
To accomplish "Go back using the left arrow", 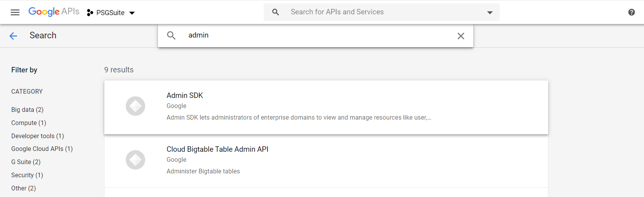I will pyautogui.click(x=14, y=36).
